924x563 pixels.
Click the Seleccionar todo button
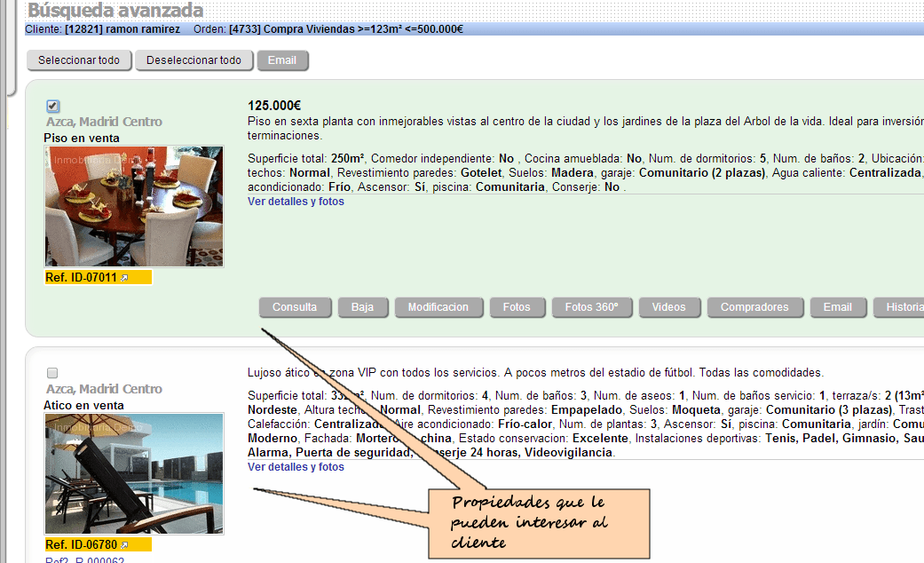point(79,60)
